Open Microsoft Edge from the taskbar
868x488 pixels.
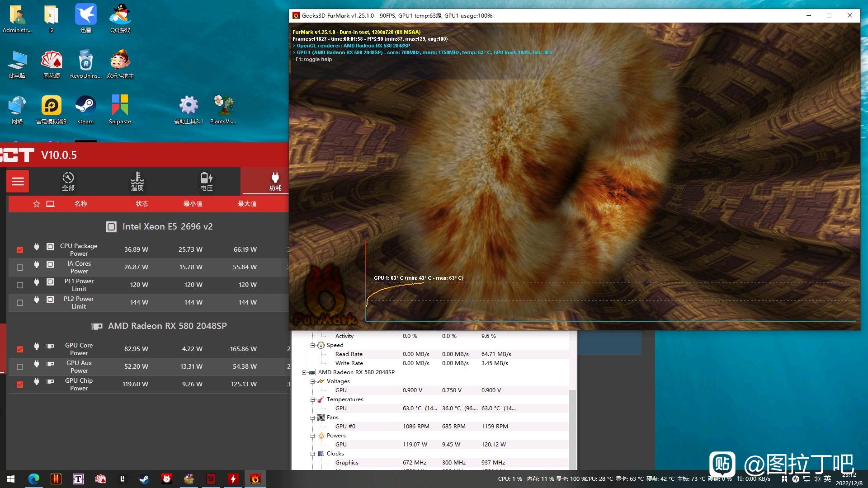[33, 479]
